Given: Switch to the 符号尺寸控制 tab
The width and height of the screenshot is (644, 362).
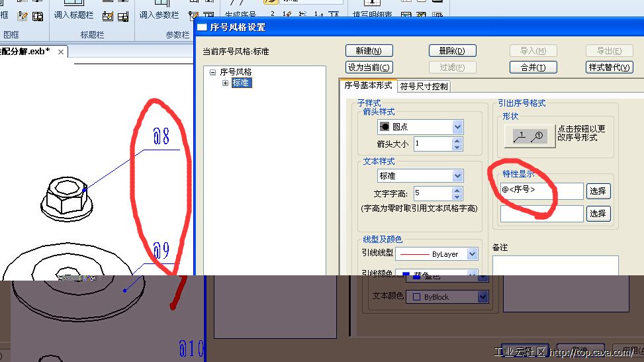Looking at the screenshot, I should (424, 86).
